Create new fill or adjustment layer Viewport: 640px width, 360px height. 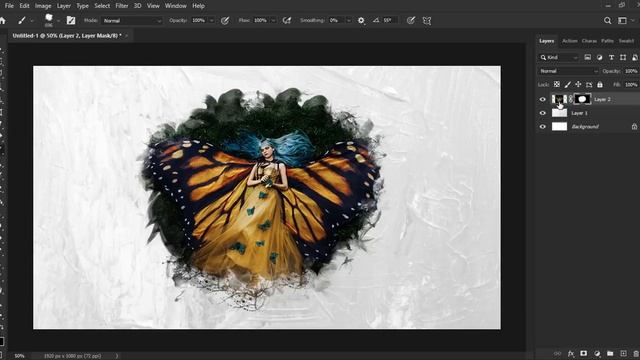[x=597, y=353]
